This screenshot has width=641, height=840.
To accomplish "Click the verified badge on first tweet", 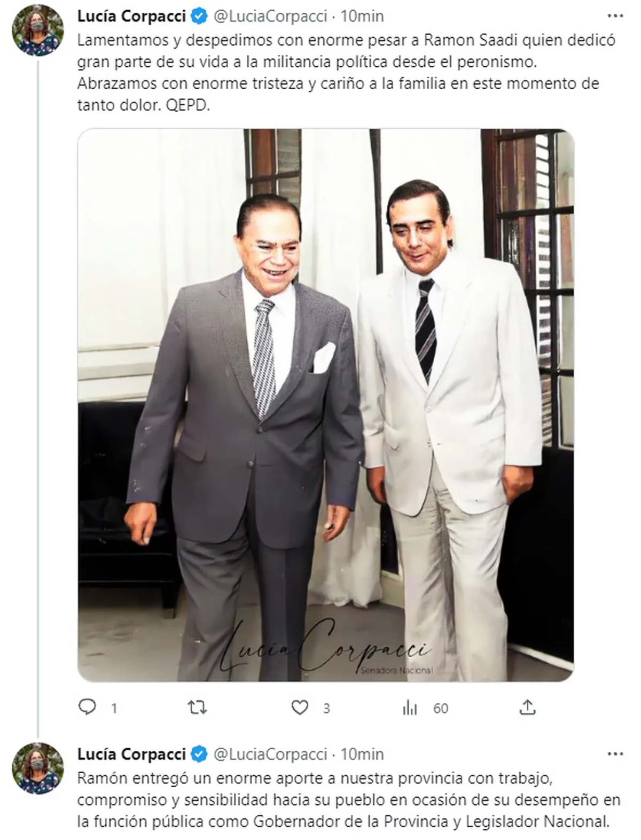I will tap(199, 17).
